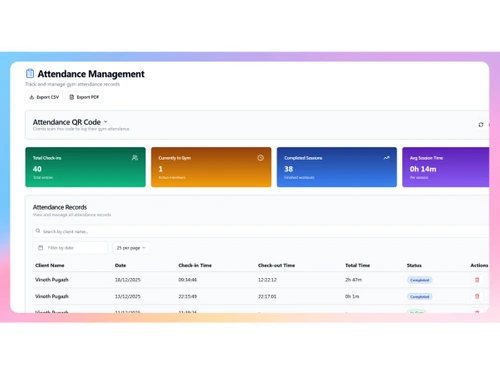The width and height of the screenshot is (500, 375).
Task: Open the Completed Sessions card showing 38
Action: coord(337,167)
